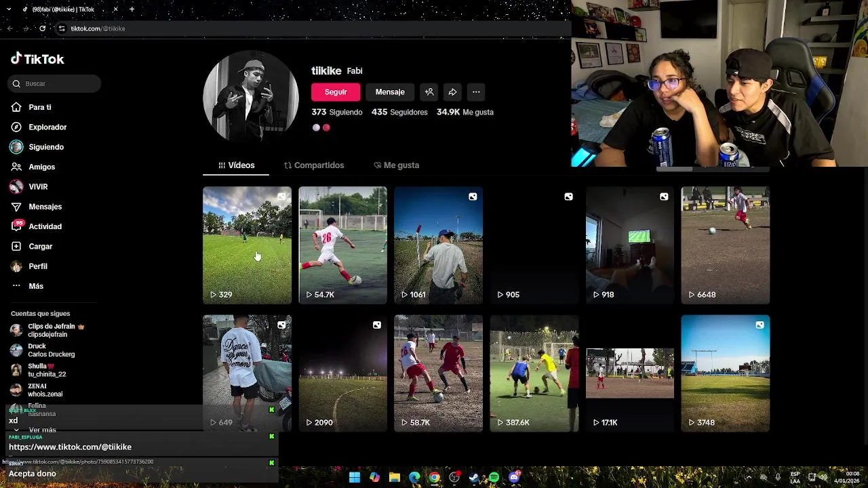Open the three-dots profile options
Viewport: 868px width, 488px height.
(476, 92)
